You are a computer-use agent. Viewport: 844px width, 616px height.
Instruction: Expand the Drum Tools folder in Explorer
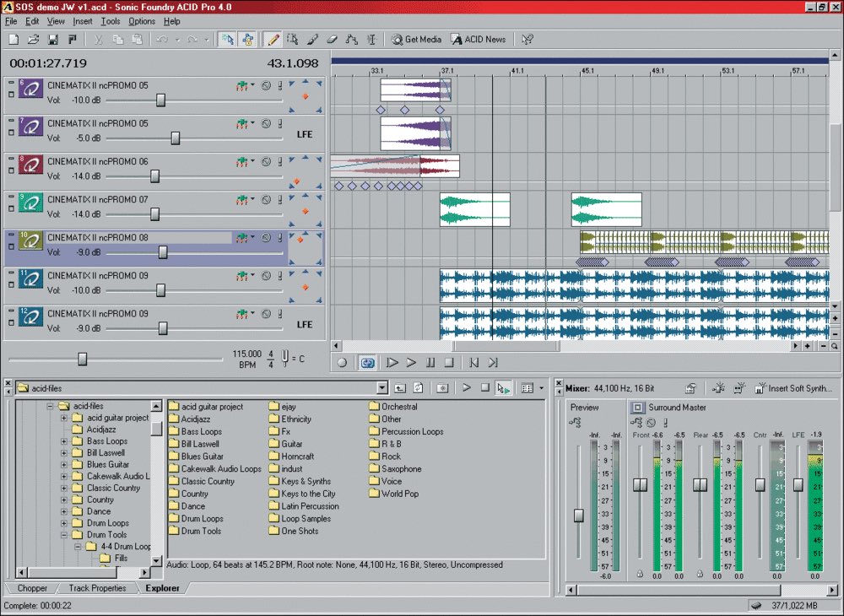click(x=63, y=534)
